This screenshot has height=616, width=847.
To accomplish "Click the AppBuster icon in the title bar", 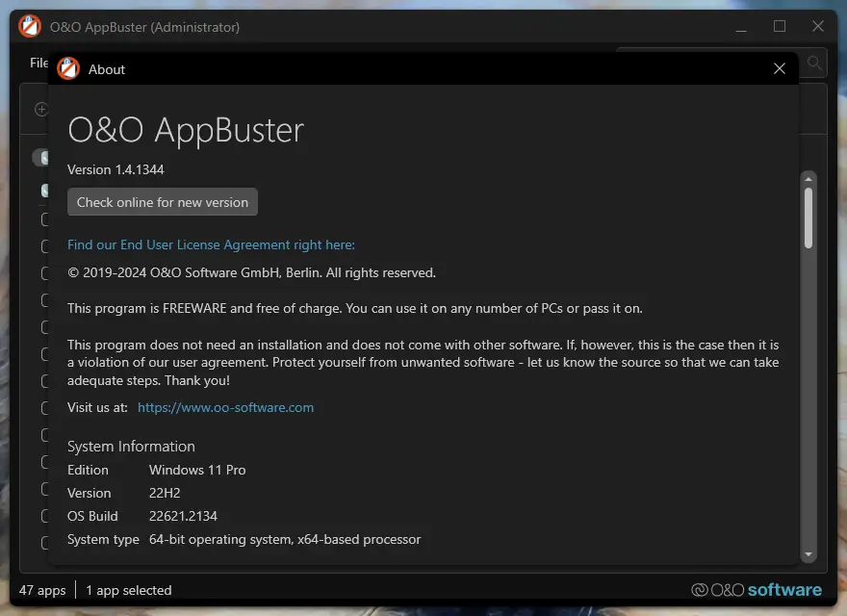I will 30,26.
